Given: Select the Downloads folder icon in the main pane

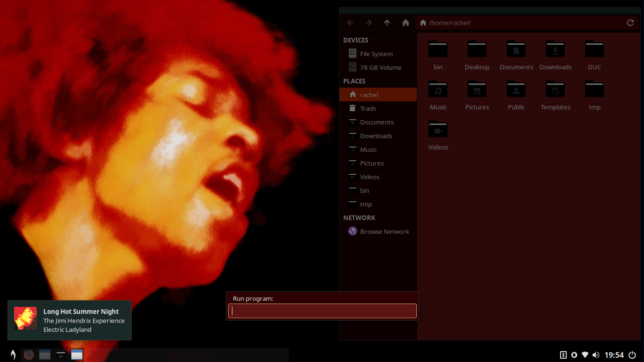Looking at the screenshot, I should coord(555,49).
